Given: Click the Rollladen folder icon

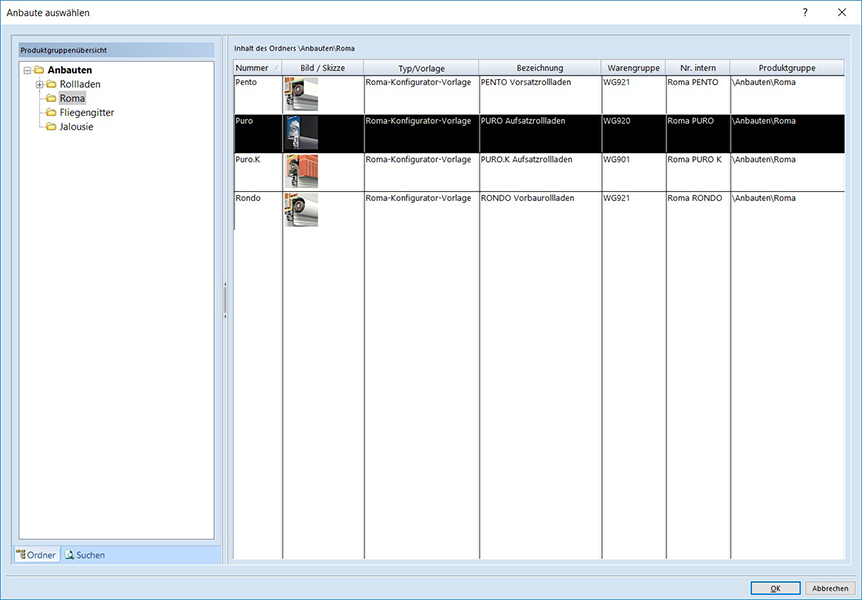Looking at the screenshot, I should [51, 84].
